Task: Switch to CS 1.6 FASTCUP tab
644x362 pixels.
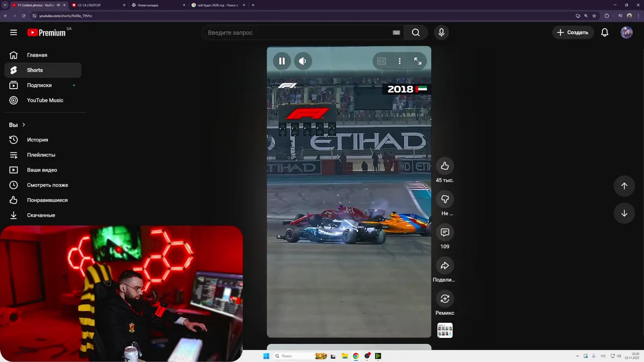Action: click(x=99, y=5)
